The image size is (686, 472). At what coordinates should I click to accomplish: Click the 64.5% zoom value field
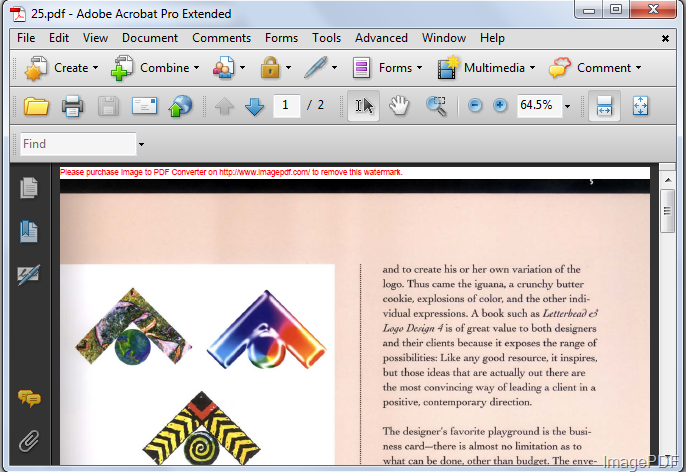pos(539,105)
